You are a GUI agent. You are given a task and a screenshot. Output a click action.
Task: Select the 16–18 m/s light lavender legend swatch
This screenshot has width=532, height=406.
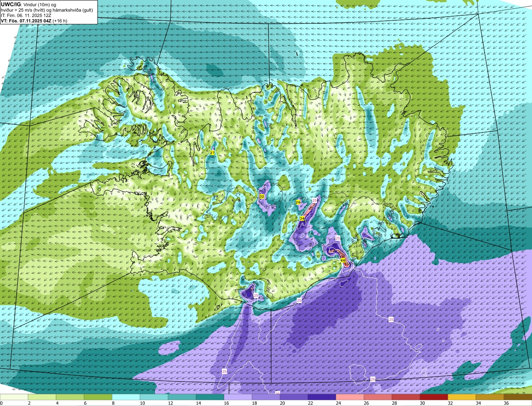coord(238,397)
